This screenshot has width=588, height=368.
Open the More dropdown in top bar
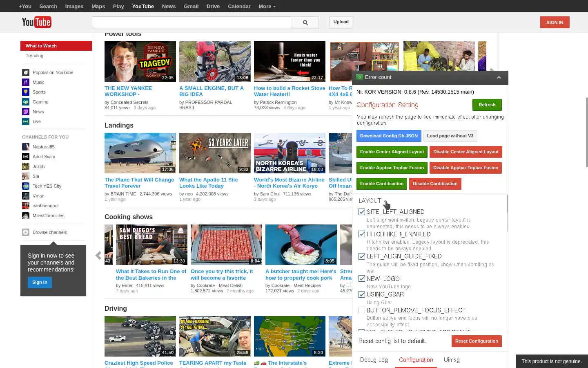[x=267, y=6]
